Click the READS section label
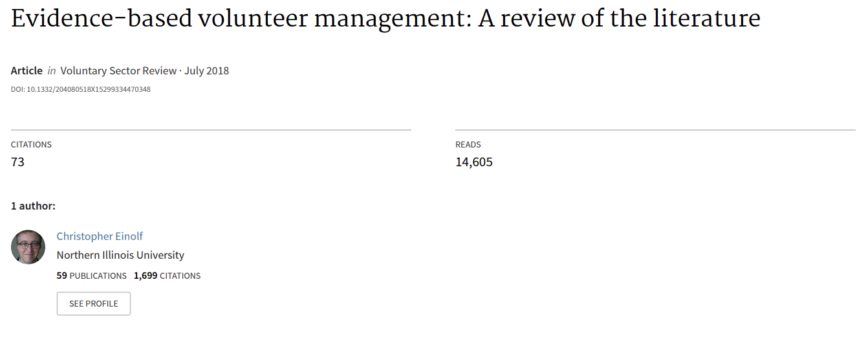This screenshot has height=348, width=868. click(468, 144)
